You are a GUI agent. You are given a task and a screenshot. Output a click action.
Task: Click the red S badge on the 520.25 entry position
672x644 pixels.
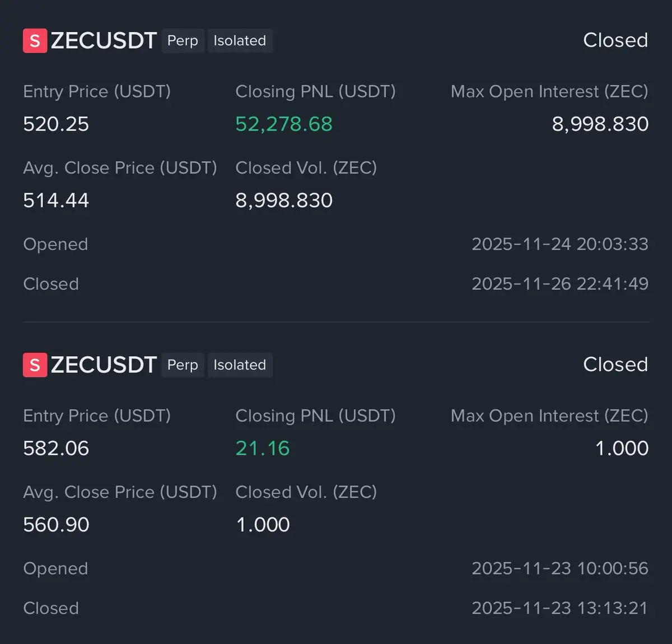tap(35, 41)
